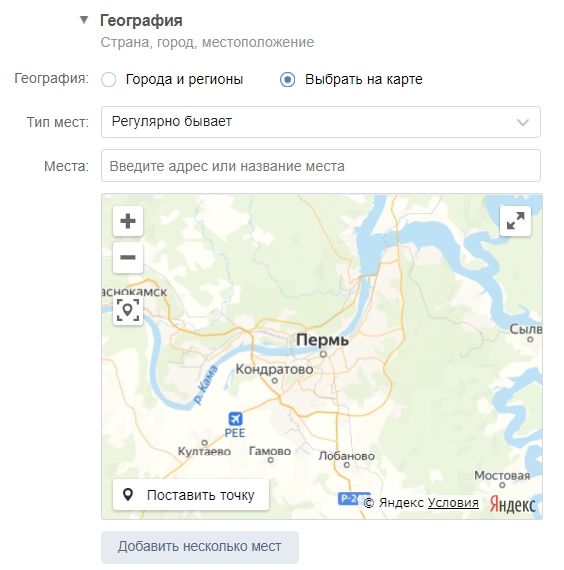This screenshot has width=564, height=570.
Task: Select the Выбрать на карте radio option
Action: pos(287,79)
